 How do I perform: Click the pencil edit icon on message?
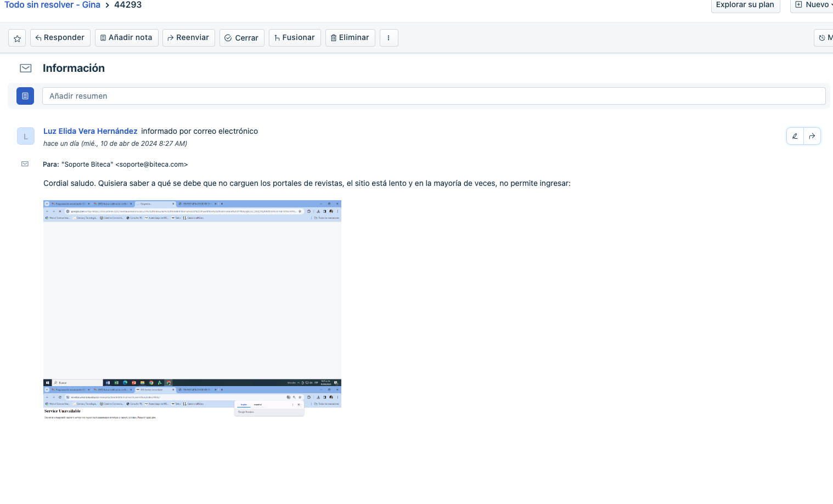[795, 136]
